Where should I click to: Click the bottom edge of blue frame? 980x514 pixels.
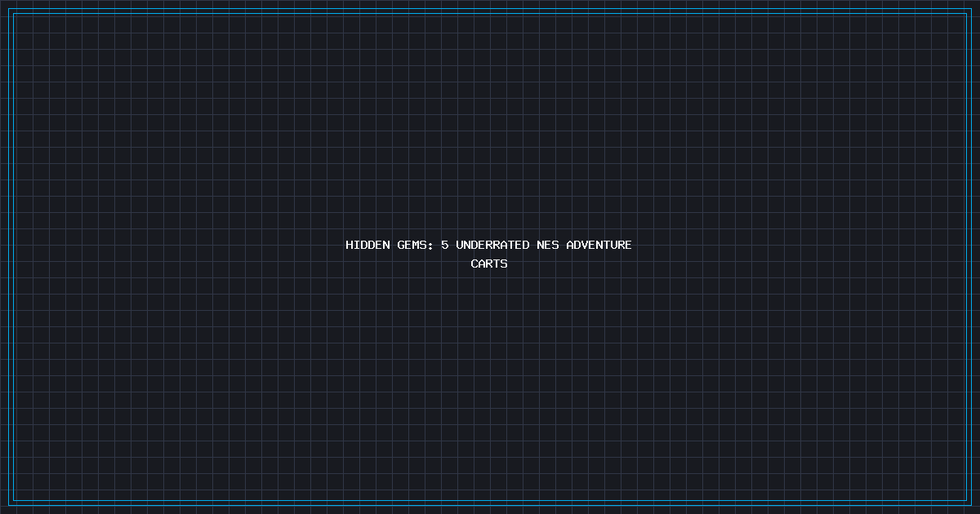(x=490, y=504)
